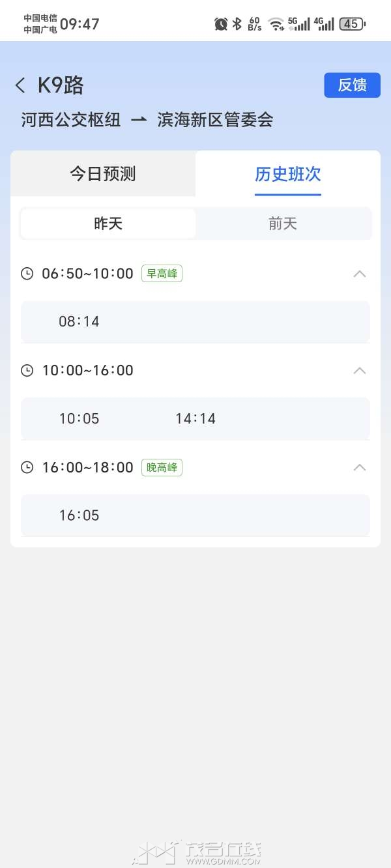Click the clock icon beside 06:50~10:00
This screenshot has height=868, width=391.
[x=27, y=274]
